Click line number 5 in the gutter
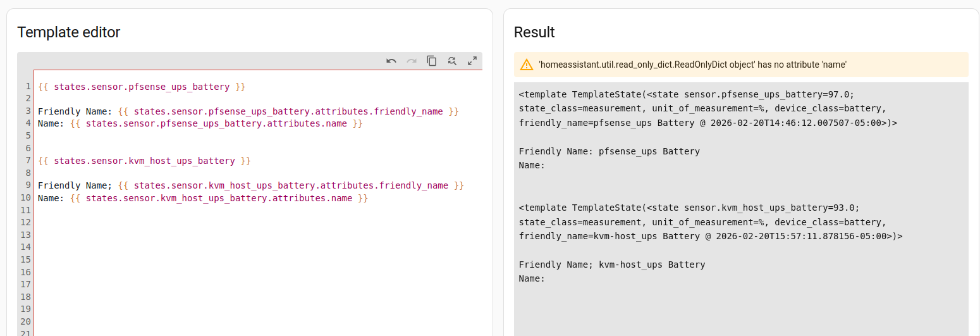 (28, 136)
